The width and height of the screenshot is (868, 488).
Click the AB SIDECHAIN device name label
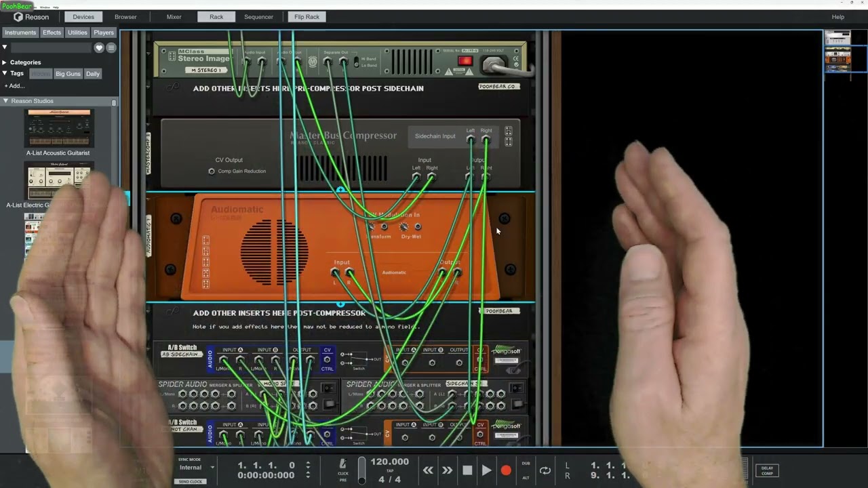(x=182, y=354)
